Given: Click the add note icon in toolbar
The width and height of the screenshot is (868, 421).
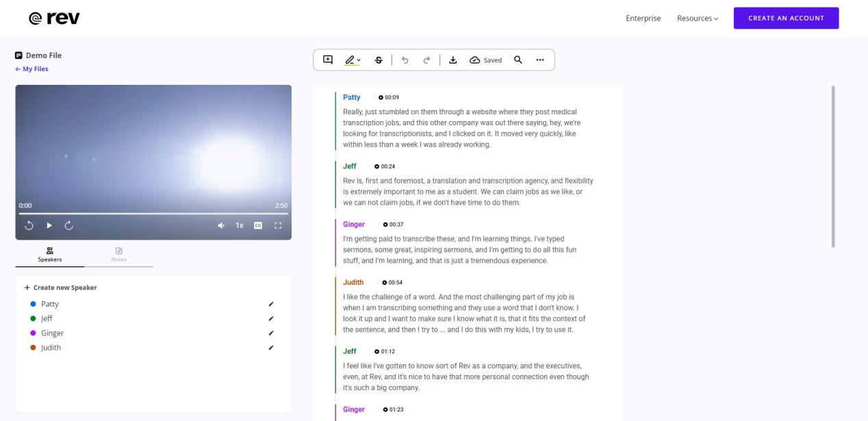Looking at the screenshot, I should coord(328,60).
